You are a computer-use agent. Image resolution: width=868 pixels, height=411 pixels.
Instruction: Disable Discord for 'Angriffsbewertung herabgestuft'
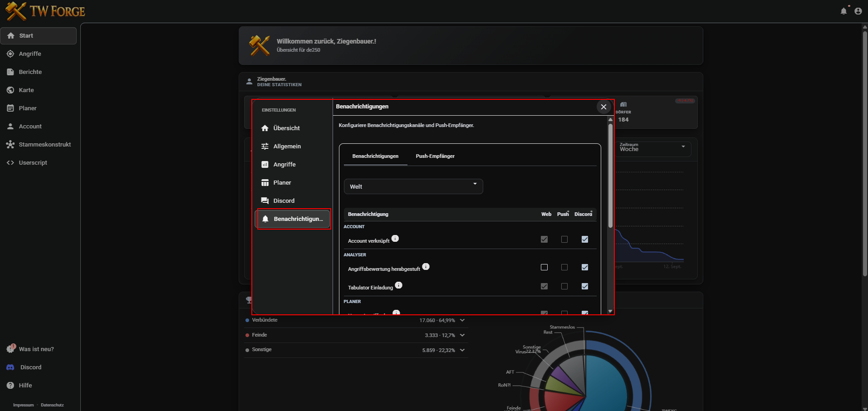click(x=585, y=268)
